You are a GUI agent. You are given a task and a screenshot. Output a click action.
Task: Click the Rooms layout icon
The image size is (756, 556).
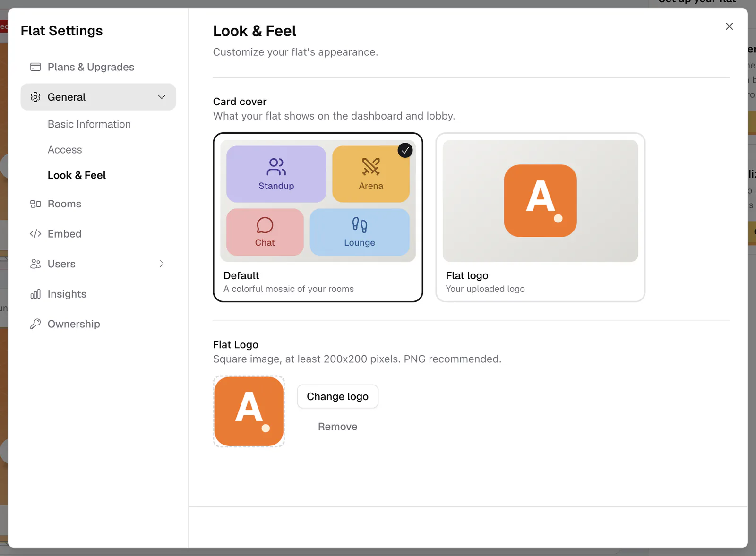click(35, 204)
